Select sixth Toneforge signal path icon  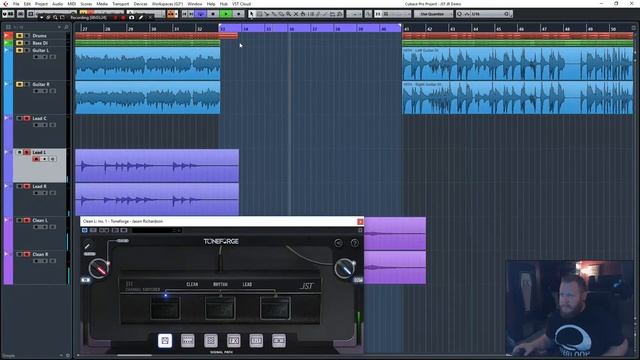[x=279, y=340]
